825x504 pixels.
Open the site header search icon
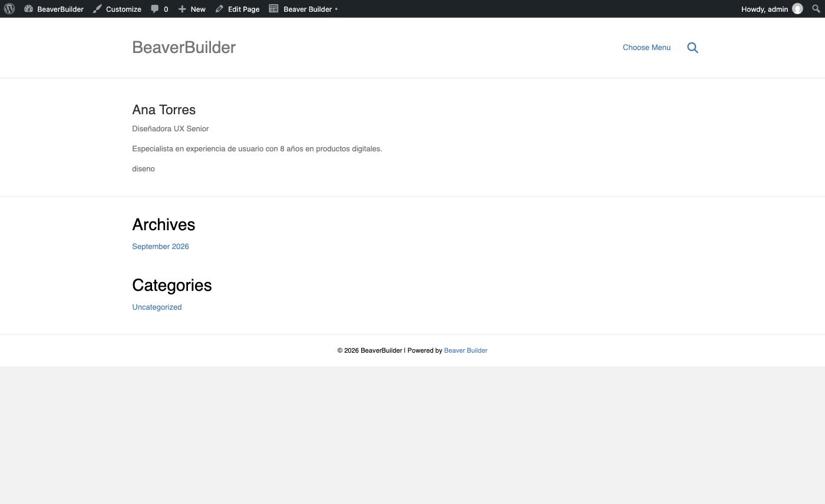[693, 48]
